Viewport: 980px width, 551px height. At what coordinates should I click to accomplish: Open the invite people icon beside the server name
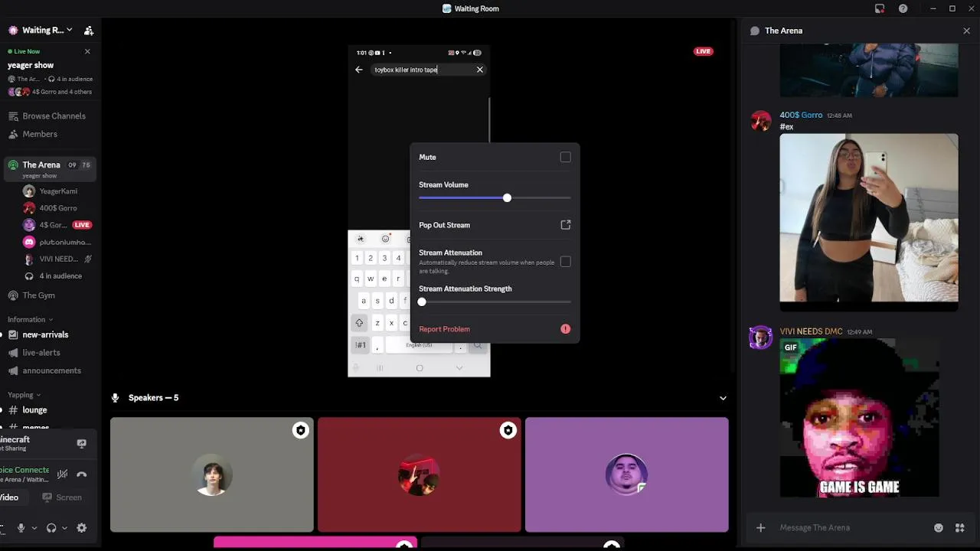[x=89, y=31]
